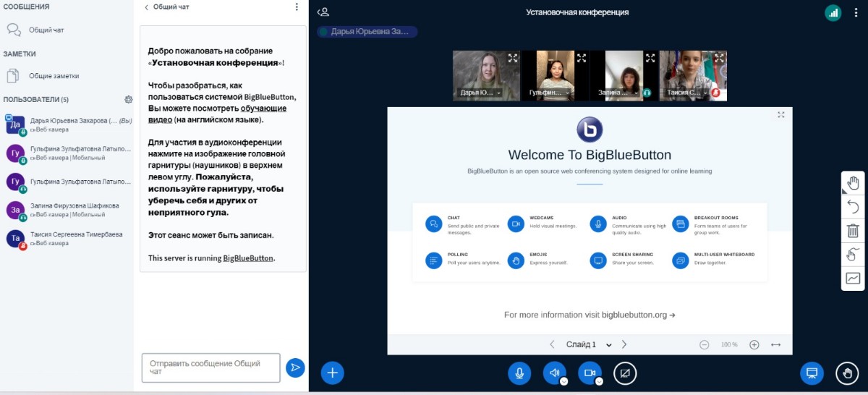Open the blue plus actions button
Viewport: 868px width, 395px height.
[332, 373]
